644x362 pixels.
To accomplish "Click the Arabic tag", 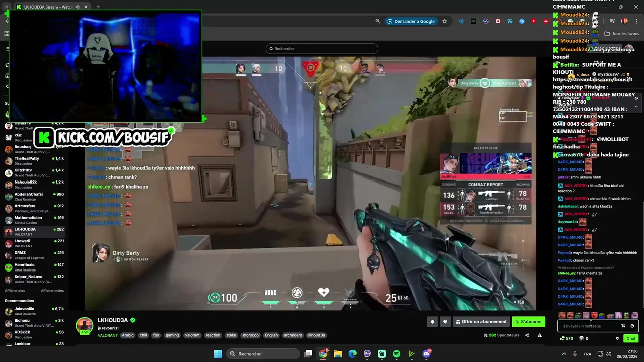I will (128, 335).
